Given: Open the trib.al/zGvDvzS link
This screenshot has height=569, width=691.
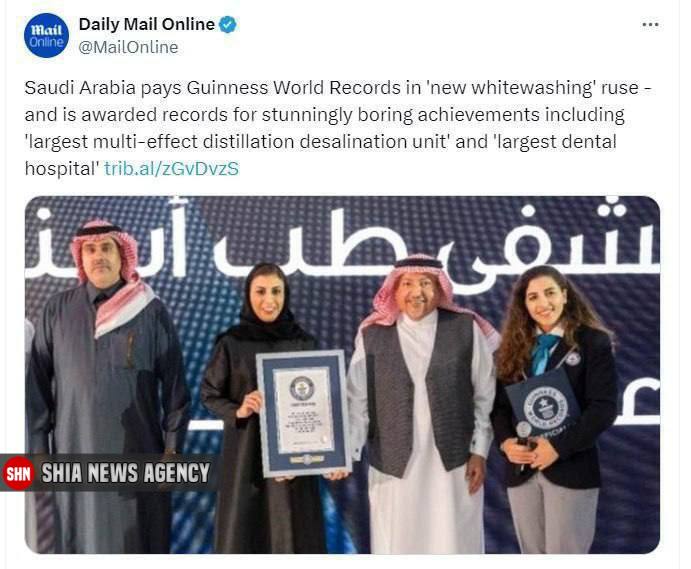Looking at the screenshot, I should (171, 168).
